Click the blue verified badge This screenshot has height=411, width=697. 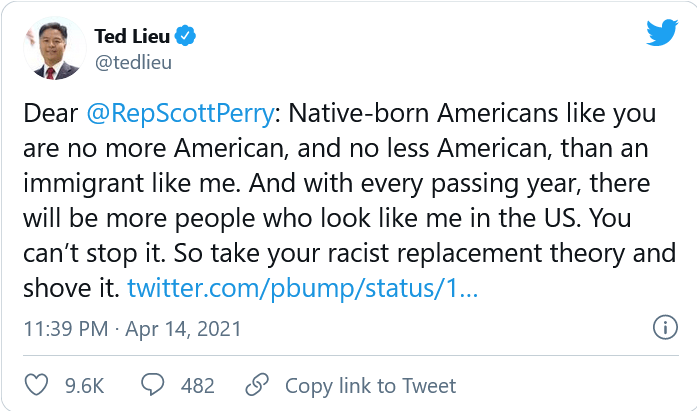(185, 38)
